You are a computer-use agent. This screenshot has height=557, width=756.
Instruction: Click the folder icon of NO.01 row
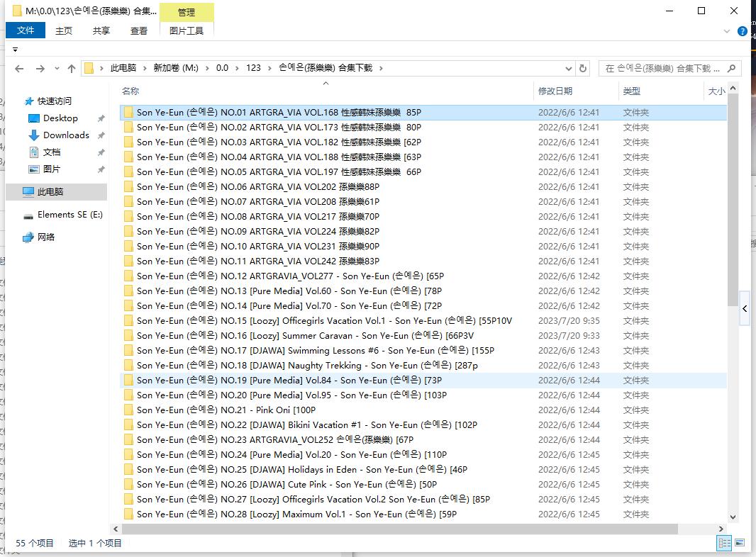pyautogui.click(x=128, y=112)
